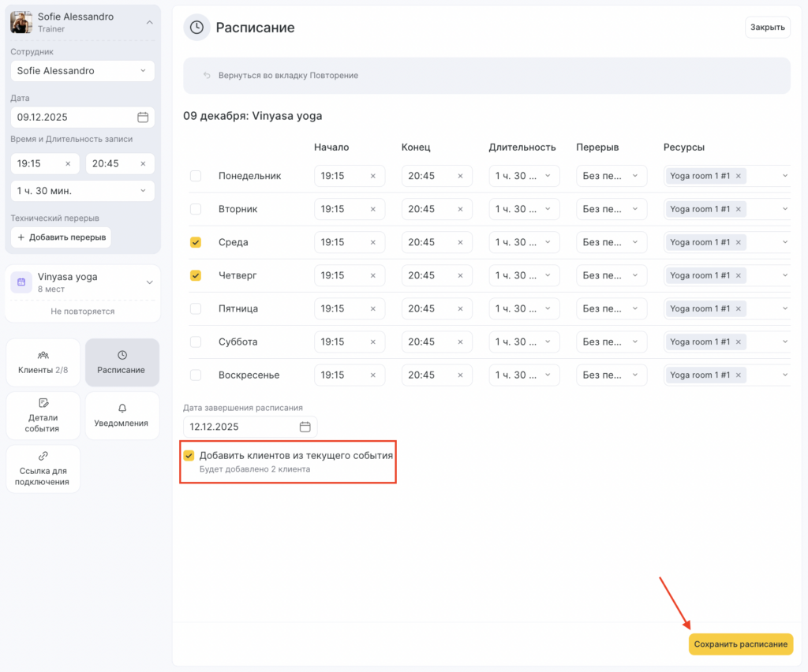Open calendar icon in Дата field
The image size is (808, 672).
[143, 117]
